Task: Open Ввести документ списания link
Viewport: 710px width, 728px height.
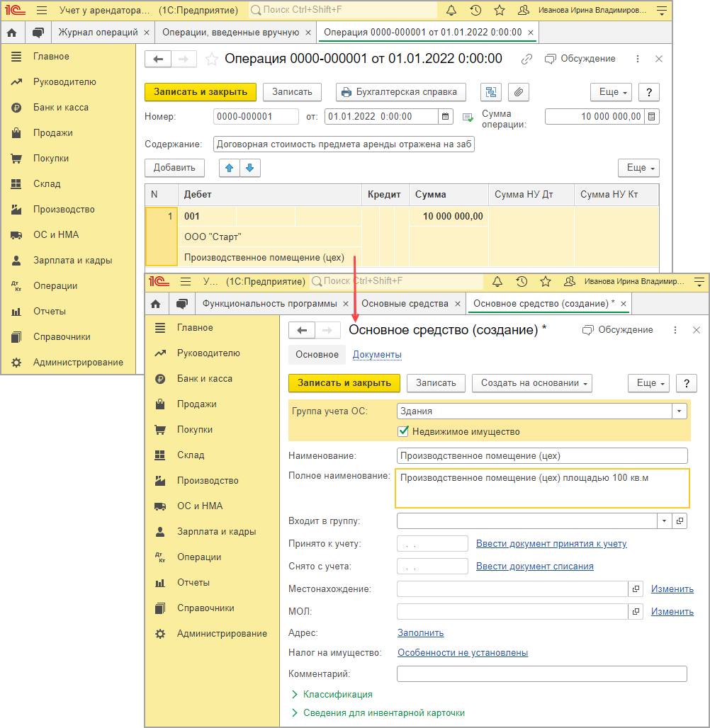Action: tap(535, 567)
